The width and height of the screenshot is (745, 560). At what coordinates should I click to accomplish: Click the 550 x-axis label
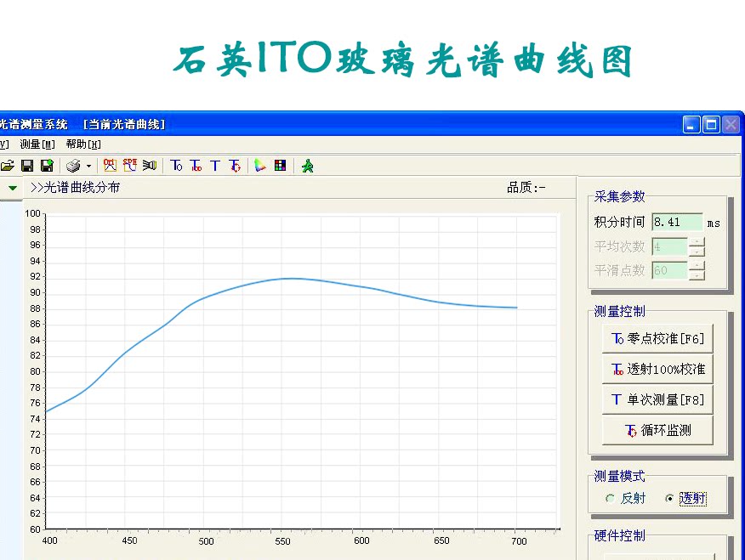[282, 541]
